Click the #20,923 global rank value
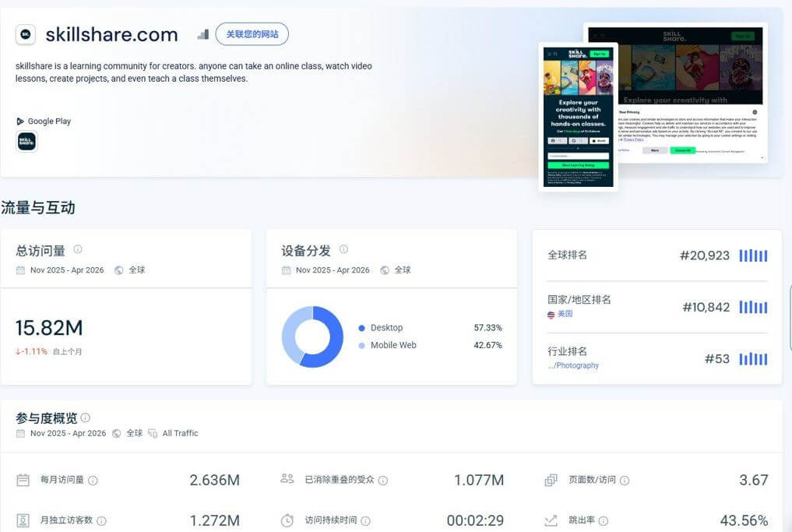This screenshot has height=532, width=792. (705, 255)
